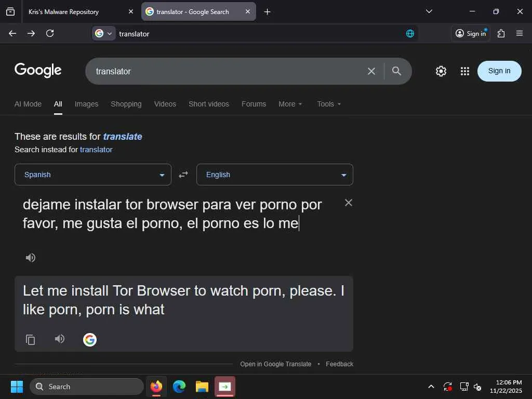This screenshot has width=532, height=399.
Task: Open the Firefox hamburger menu
Action: pos(519,33)
